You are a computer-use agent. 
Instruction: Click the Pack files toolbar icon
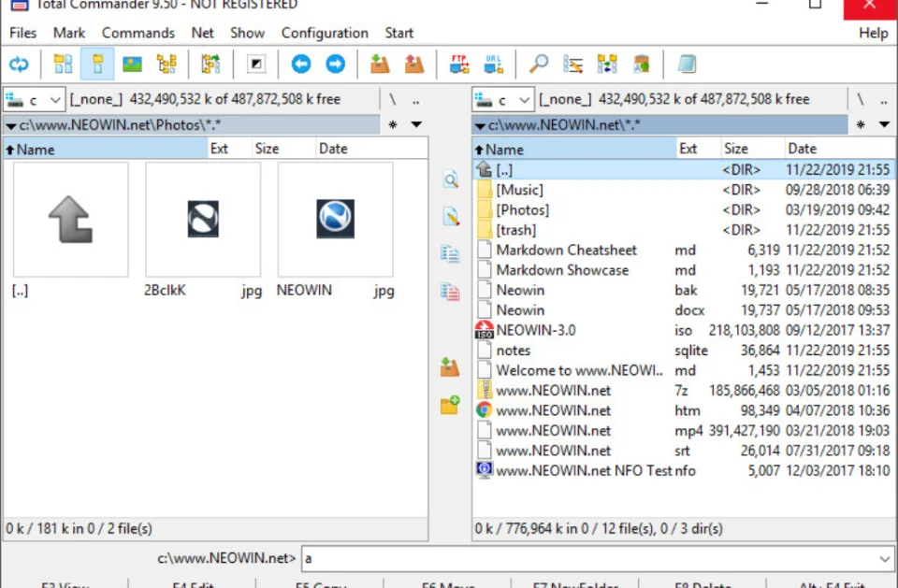(x=380, y=65)
